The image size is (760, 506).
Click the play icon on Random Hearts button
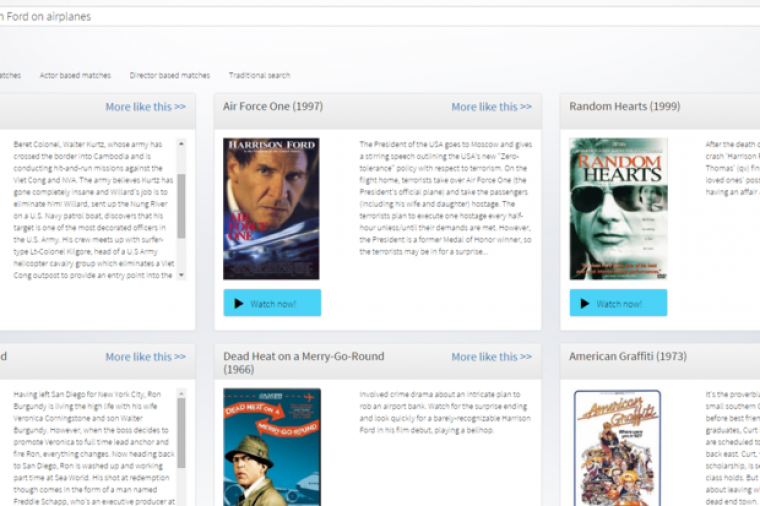pyautogui.click(x=585, y=303)
